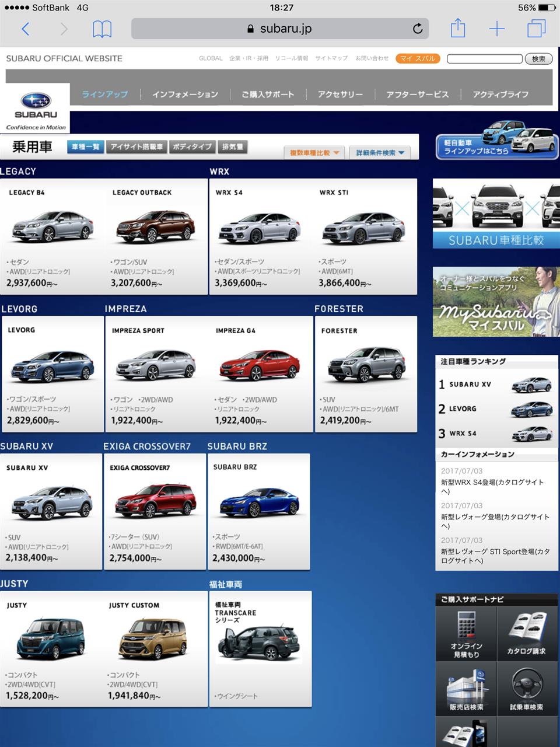
Task: Open the 新型レヴォーグ登場 news link
Action: tap(495, 521)
